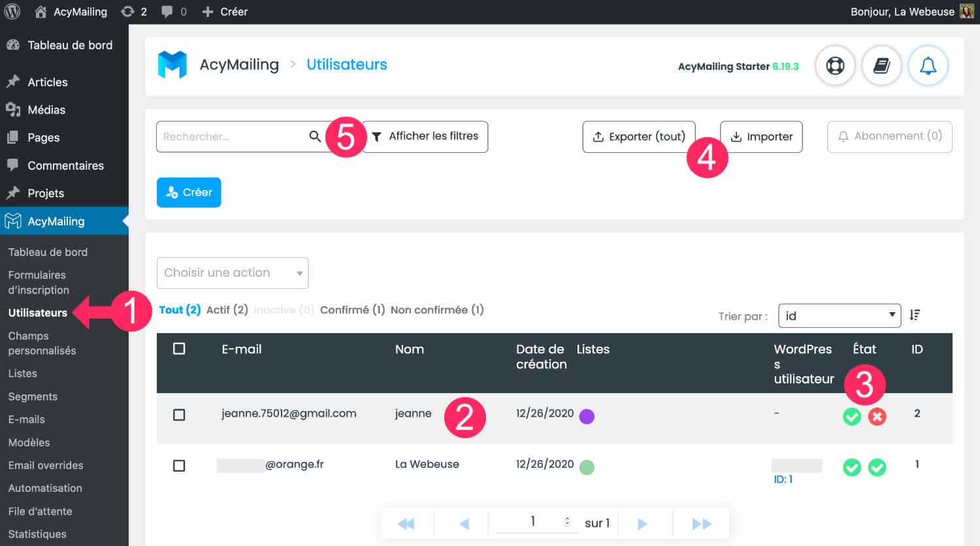Go to the next page arrow
980x546 pixels.
point(642,524)
